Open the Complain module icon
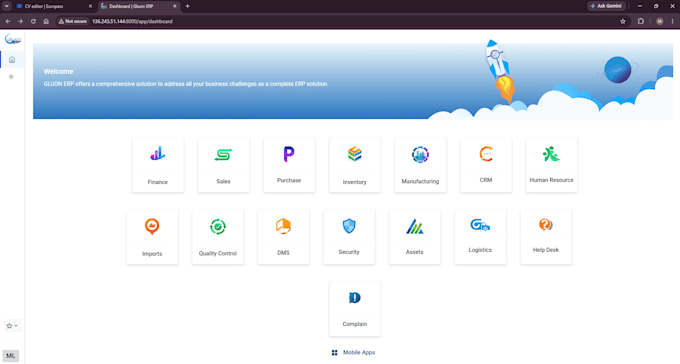 point(354,298)
